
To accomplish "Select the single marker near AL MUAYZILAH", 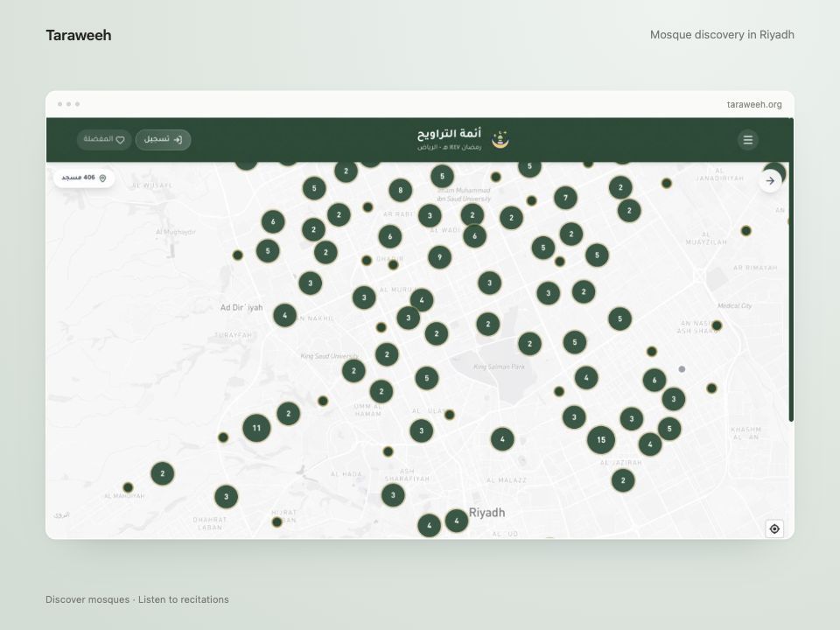I will click(745, 231).
